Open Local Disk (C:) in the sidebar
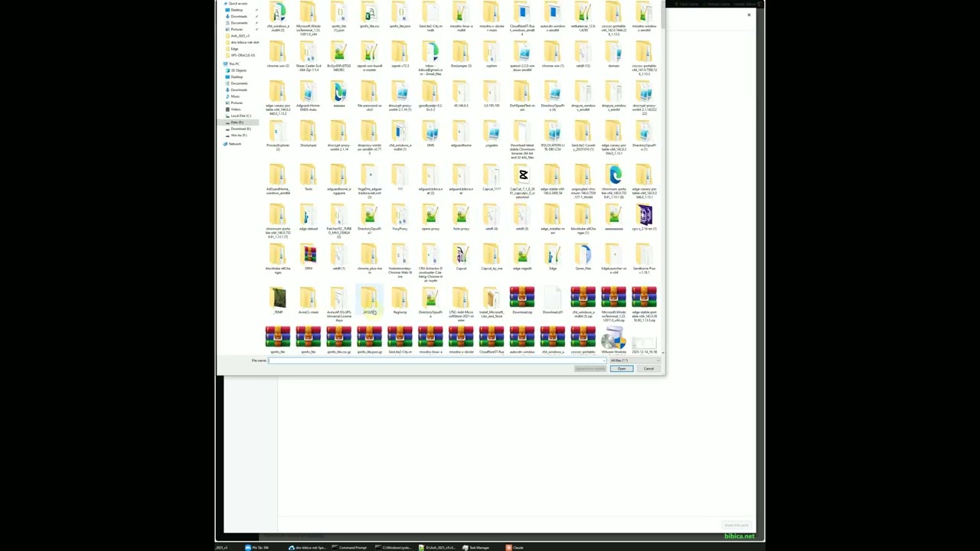The height and width of the screenshot is (551, 980). pos(240,116)
